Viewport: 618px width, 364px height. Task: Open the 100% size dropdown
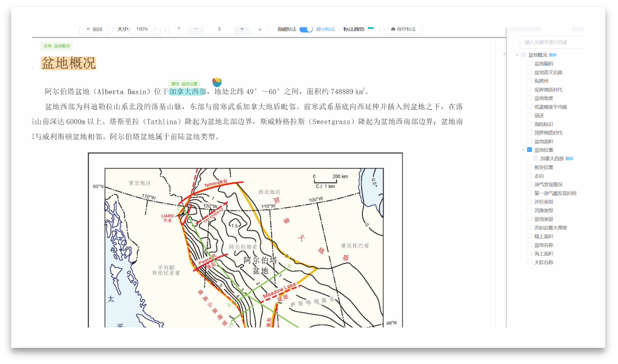146,29
